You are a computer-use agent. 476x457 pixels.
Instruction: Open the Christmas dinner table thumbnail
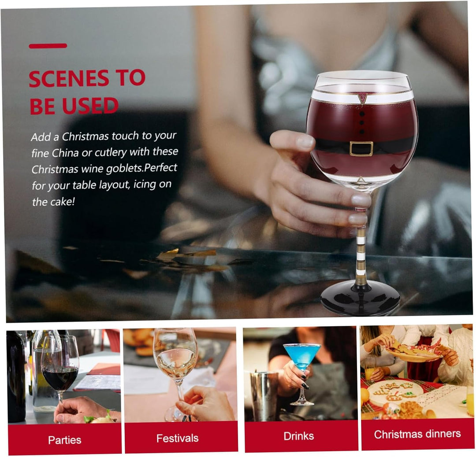click(x=417, y=372)
